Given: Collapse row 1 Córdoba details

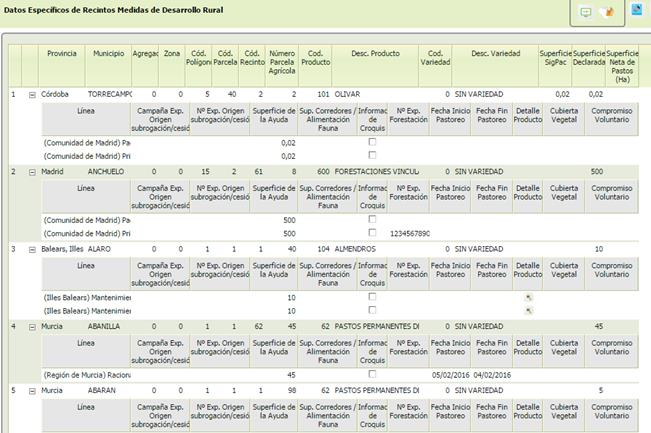Looking at the screenshot, I should click(31, 95).
